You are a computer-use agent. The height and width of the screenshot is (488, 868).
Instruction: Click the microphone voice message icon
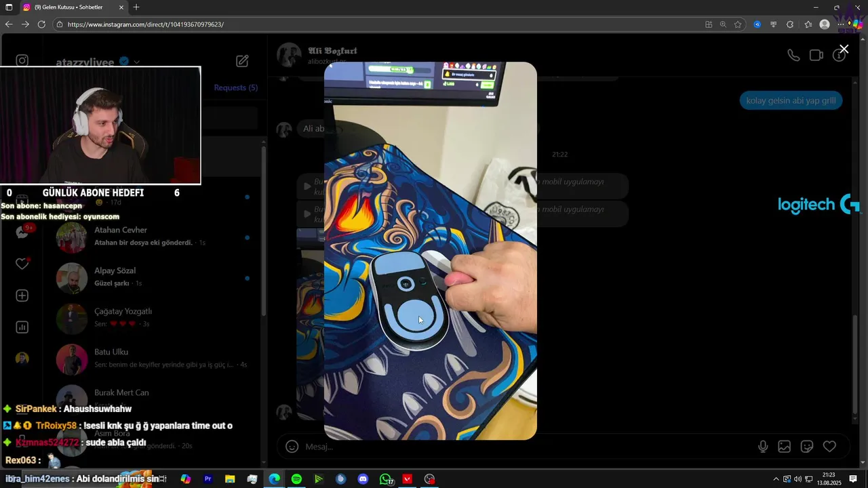point(763,446)
